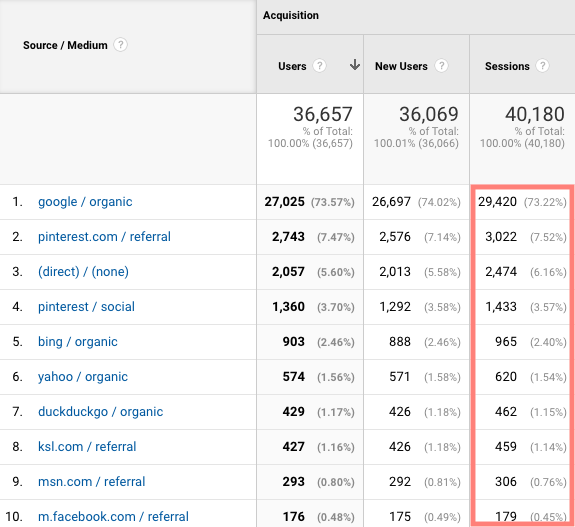Viewport: 575px width, 527px height.
Task: Open (direct) / (none) source link
Action: click(x=83, y=272)
